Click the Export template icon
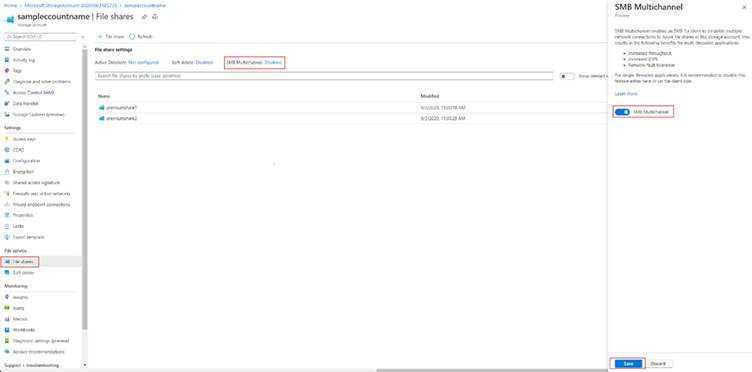The width and height of the screenshot is (752, 372). (7, 237)
